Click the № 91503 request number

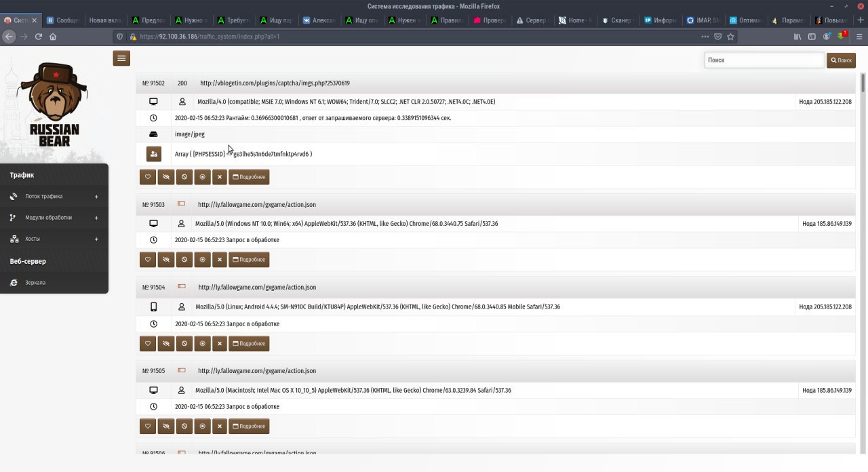pos(153,205)
